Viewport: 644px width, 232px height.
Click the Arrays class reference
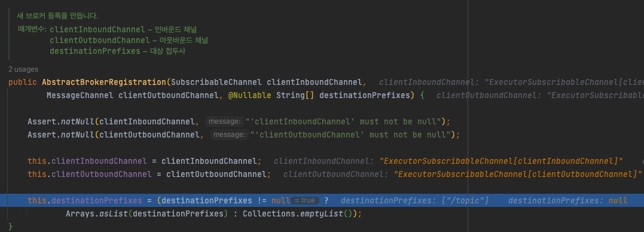pyautogui.click(x=80, y=213)
